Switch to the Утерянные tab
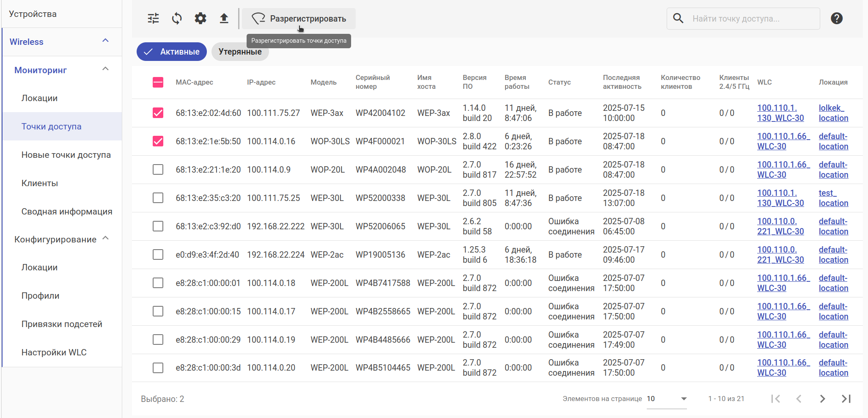Viewport: 868px width, 418px height. pyautogui.click(x=240, y=52)
